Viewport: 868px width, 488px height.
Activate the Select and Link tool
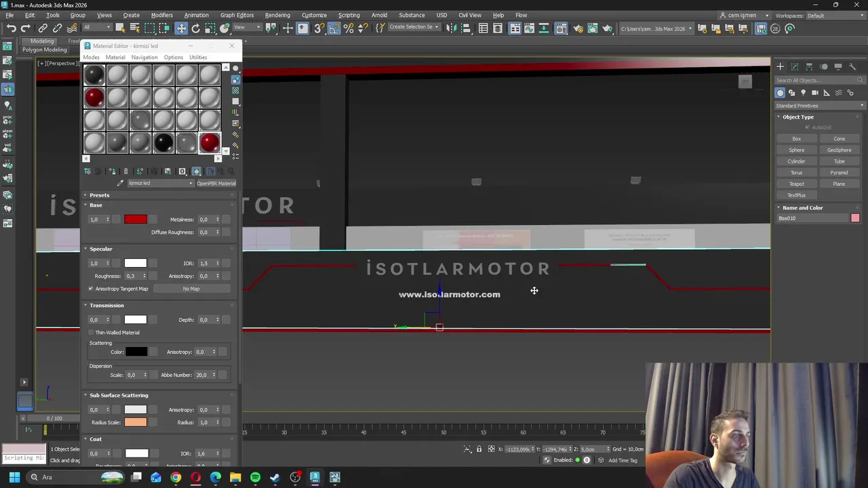tap(43, 28)
